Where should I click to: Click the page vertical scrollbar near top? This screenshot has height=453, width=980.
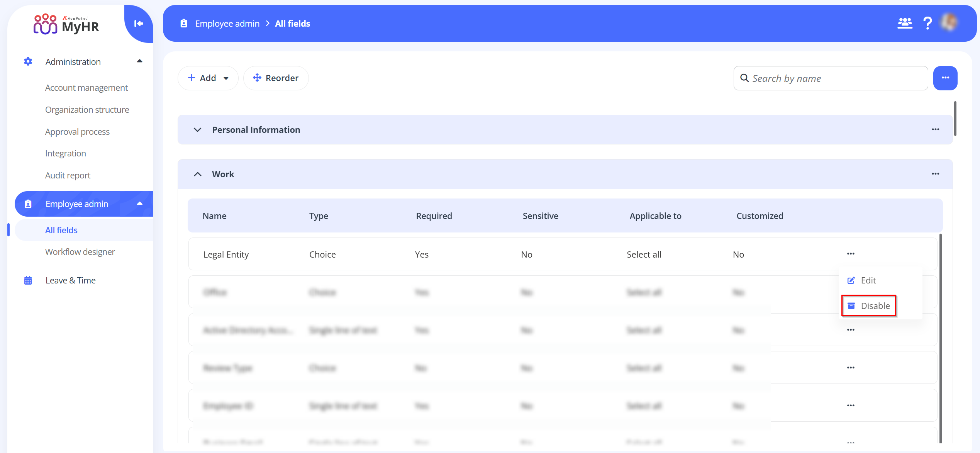coord(955,119)
